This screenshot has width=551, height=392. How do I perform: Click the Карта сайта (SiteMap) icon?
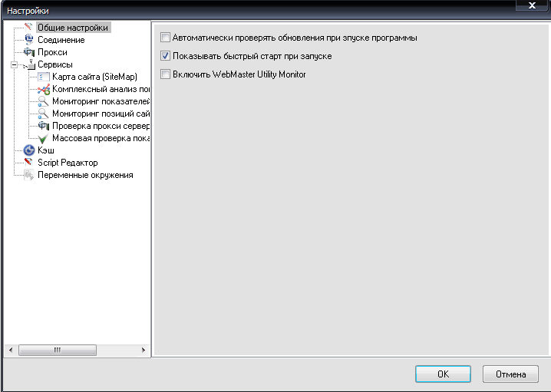click(x=44, y=77)
